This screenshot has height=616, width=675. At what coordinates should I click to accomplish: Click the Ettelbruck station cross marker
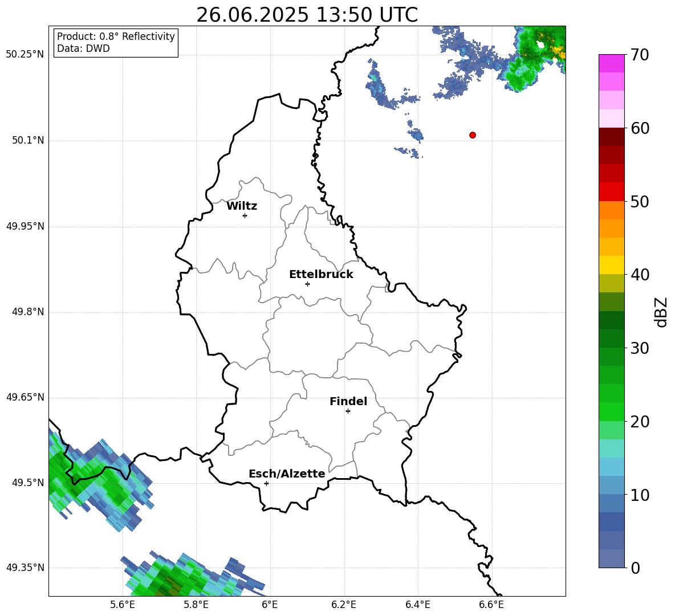point(307,284)
